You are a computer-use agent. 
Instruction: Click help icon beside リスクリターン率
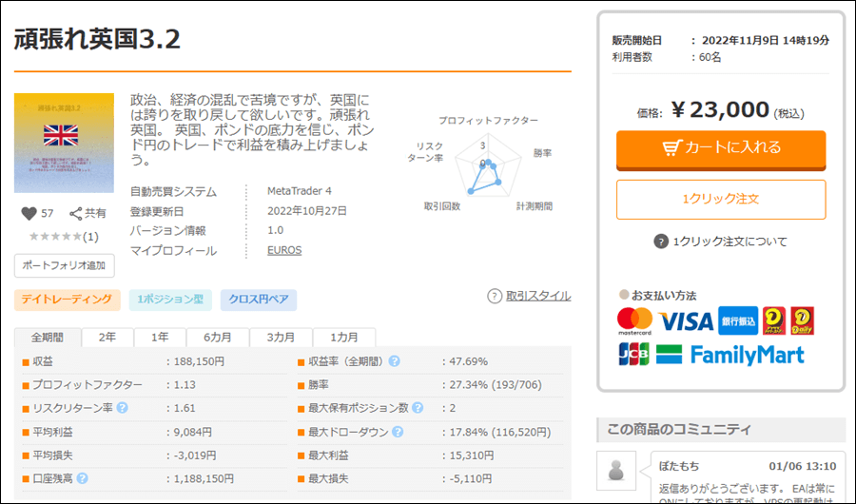(x=122, y=408)
